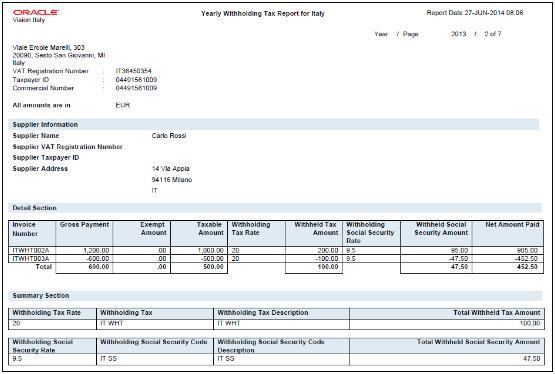Image resolution: width=555 pixels, height=374 pixels.
Task: Select invoice number ITWHT002A
Action: click(x=31, y=251)
